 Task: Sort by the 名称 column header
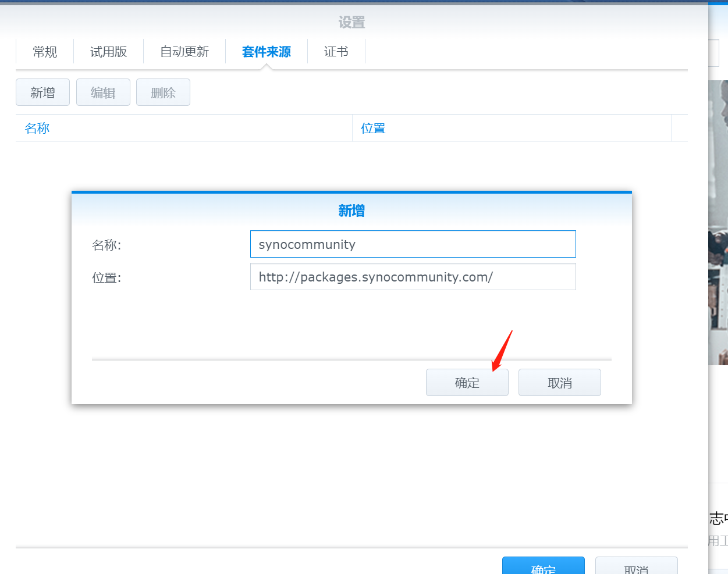(184, 128)
